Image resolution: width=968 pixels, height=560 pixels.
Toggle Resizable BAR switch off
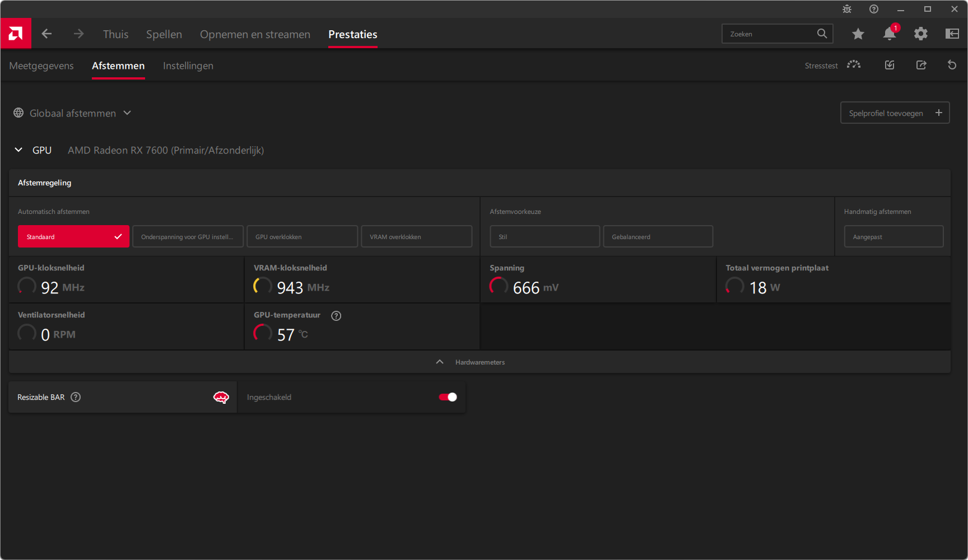click(448, 397)
